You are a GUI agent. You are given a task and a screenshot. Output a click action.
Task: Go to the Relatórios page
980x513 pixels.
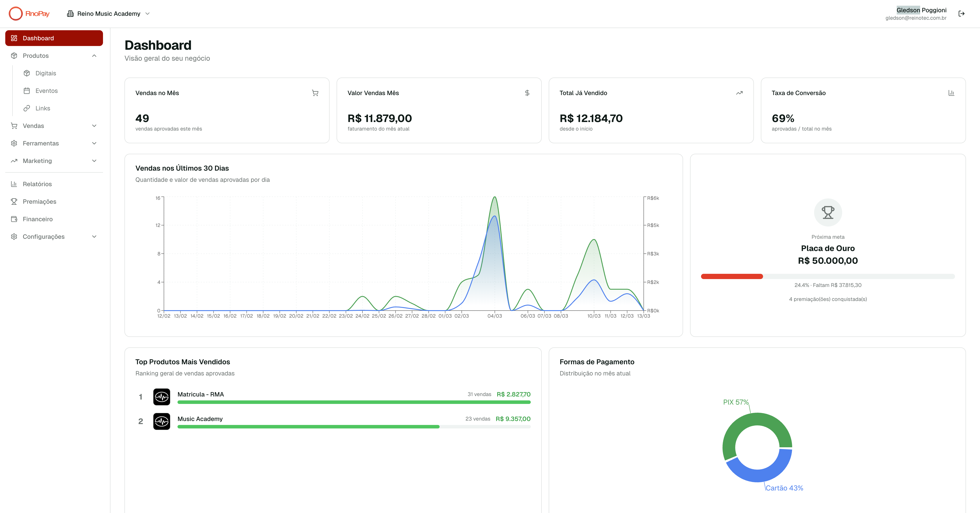(x=37, y=184)
